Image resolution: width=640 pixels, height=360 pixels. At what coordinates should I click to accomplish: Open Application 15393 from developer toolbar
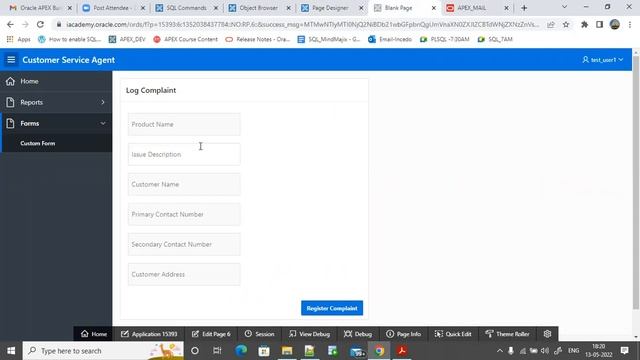pos(149,334)
